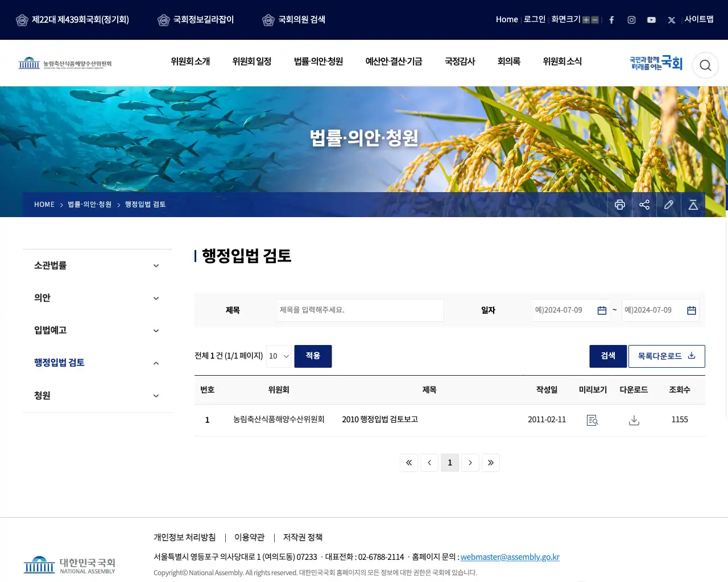Click the start date input field
The image size is (728, 582).
click(x=571, y=310)
